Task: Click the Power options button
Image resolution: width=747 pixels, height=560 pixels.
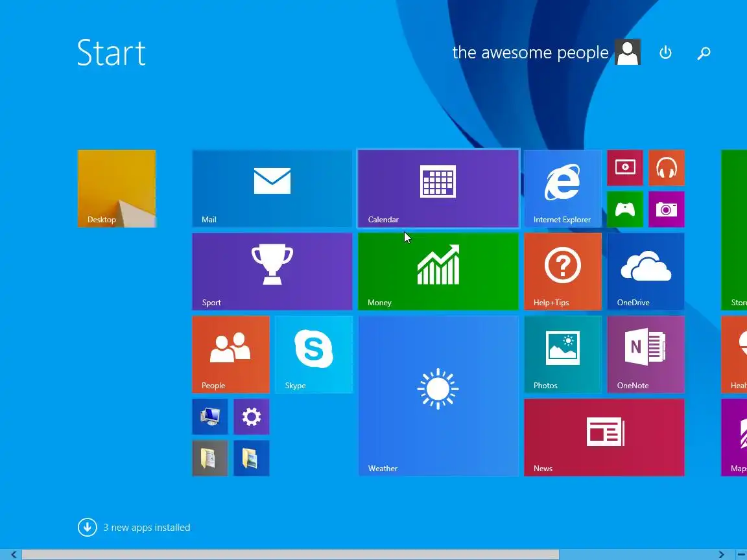Action: coord(665,52)
